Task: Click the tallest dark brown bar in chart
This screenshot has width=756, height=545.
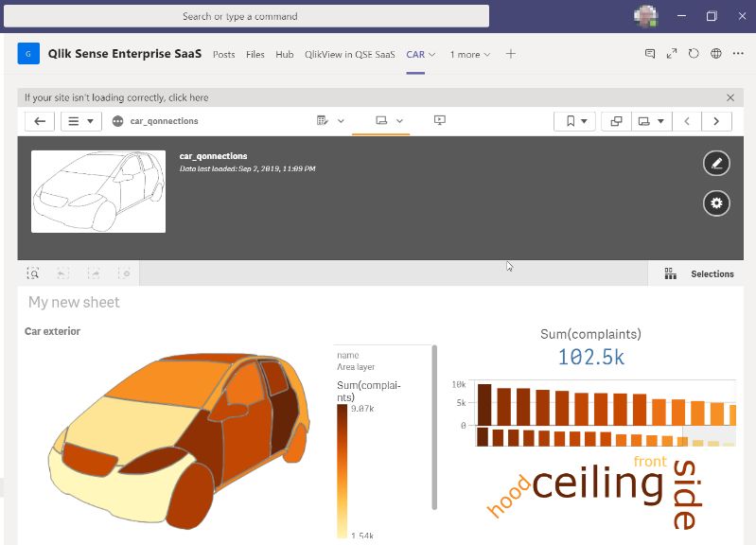Action: pos(484,405)
